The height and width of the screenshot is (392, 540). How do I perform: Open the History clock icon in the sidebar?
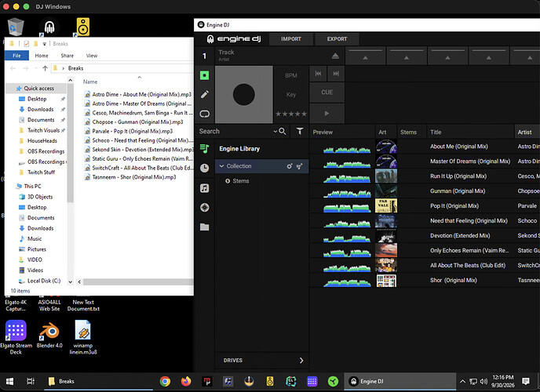pos(205,168)
